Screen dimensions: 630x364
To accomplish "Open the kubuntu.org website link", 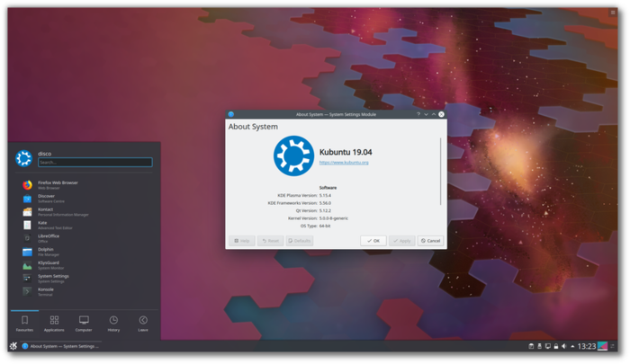I will [344, 163].
